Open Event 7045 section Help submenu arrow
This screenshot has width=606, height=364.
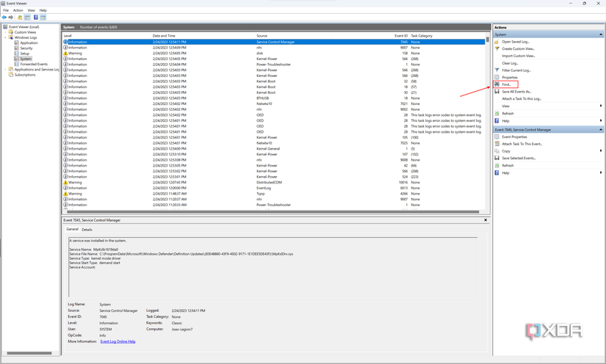(601, 172)
